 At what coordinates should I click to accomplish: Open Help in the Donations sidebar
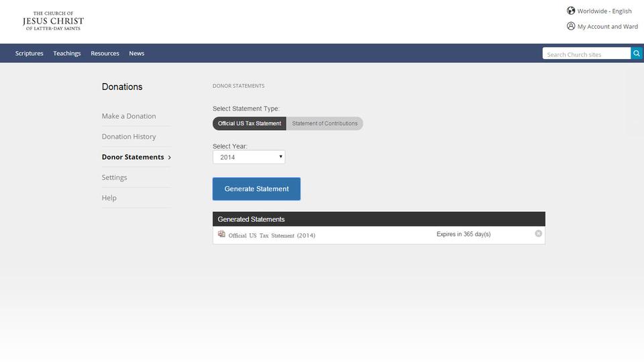[x=109, y=198]
